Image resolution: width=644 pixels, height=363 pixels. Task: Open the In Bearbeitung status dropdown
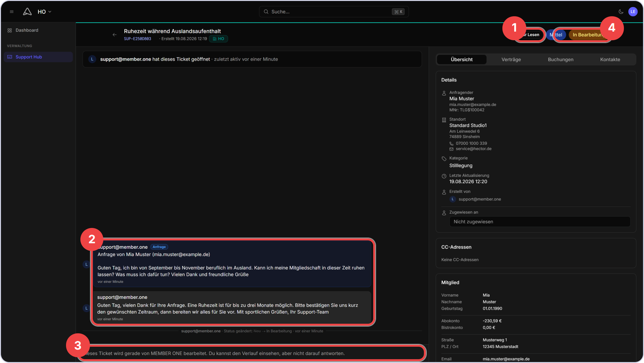click(x=589, y=35)
